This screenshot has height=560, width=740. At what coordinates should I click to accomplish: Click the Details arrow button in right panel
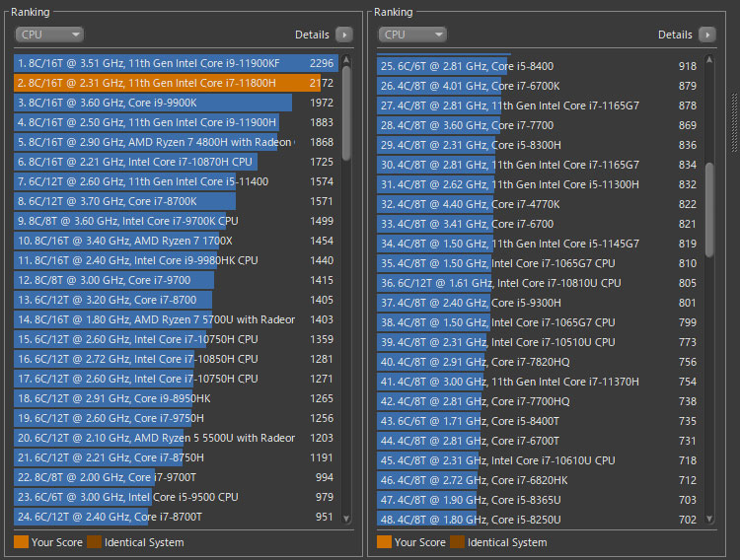coord(707,35)
